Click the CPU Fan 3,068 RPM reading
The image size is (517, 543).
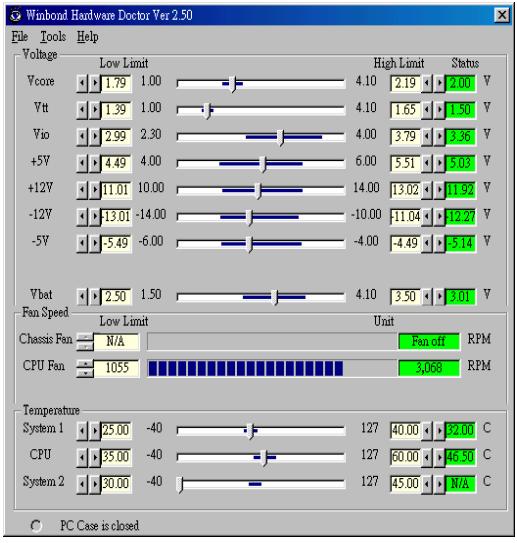(429, 368)
